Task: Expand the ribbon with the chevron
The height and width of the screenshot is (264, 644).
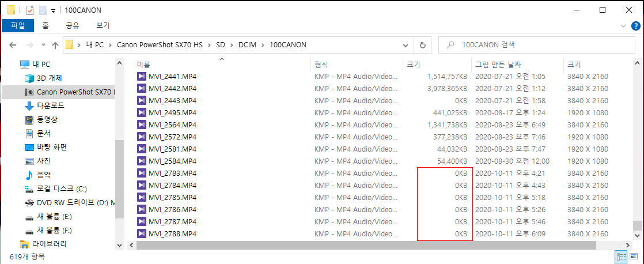Action: coord(623,26)
